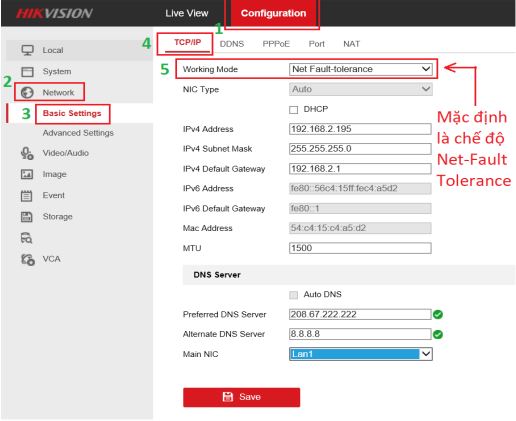Click the Main NIC label
516x421 pixels.
[x=200, y=354]
